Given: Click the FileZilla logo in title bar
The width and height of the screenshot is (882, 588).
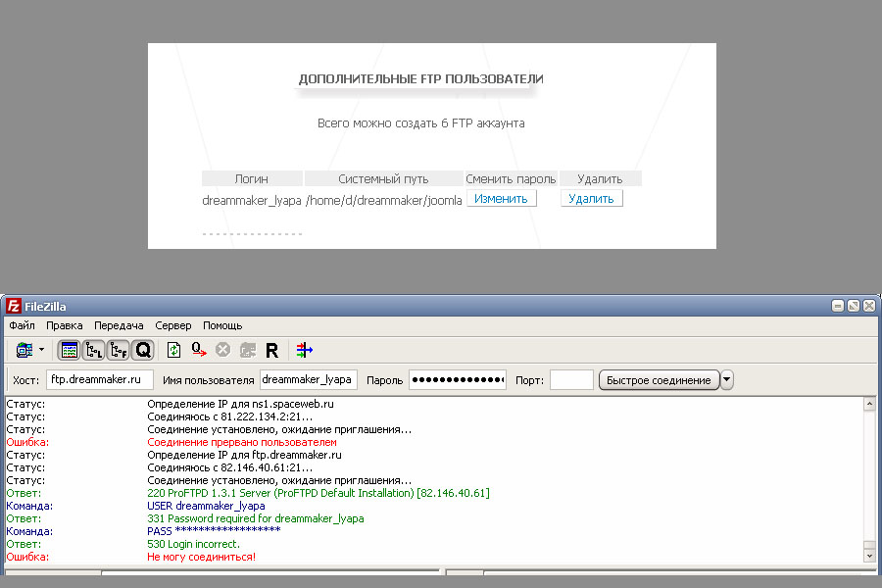Looking at the screenshot, I should click(x=14, y=306).
